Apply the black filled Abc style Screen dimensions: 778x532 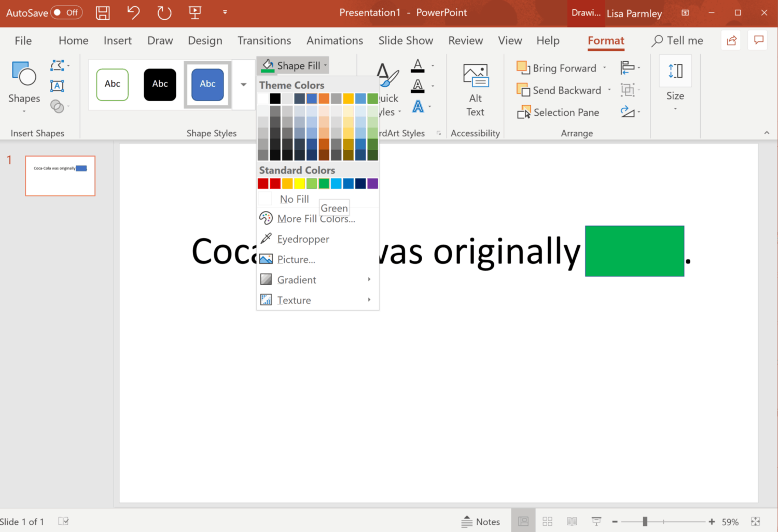click(x=160, y=85)
